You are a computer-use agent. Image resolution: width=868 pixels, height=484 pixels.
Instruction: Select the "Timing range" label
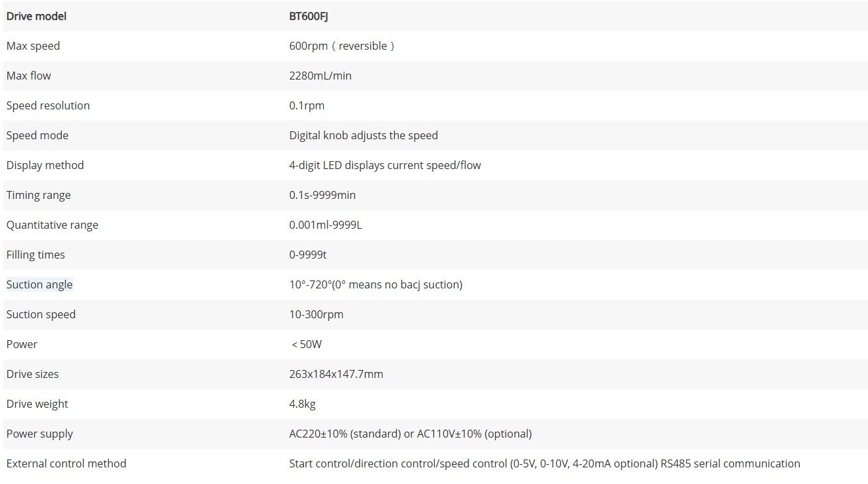click(x=38, y=195)
